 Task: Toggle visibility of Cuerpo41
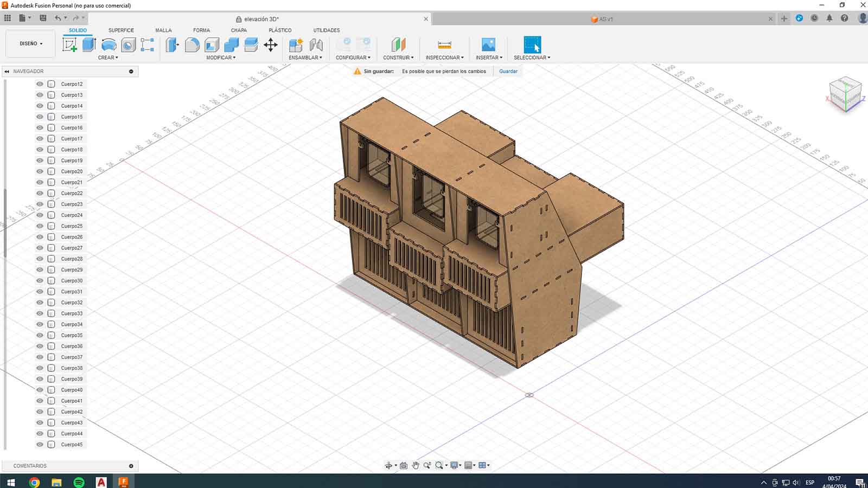pyautogui.click(x=40, y=401)
